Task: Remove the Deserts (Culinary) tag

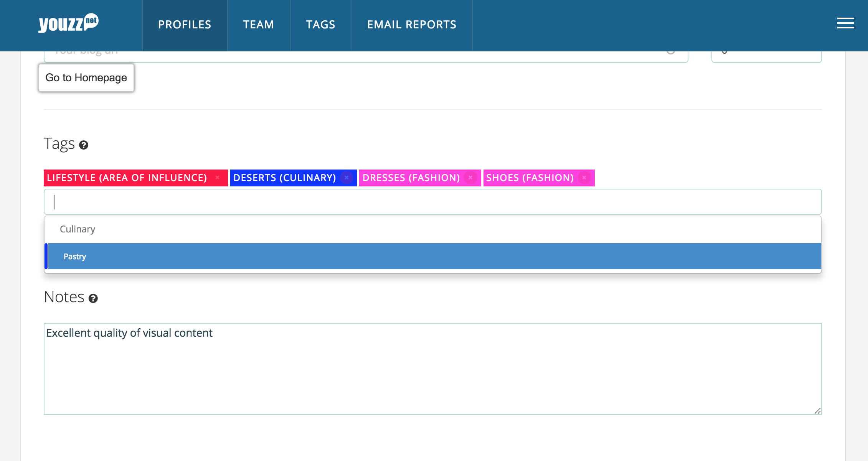Action: click(x=346, y=178)
